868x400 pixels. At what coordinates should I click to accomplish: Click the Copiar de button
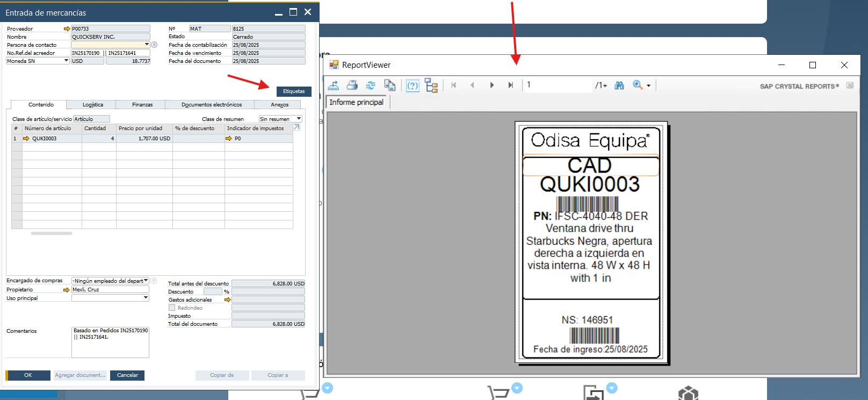click(222, 375)
